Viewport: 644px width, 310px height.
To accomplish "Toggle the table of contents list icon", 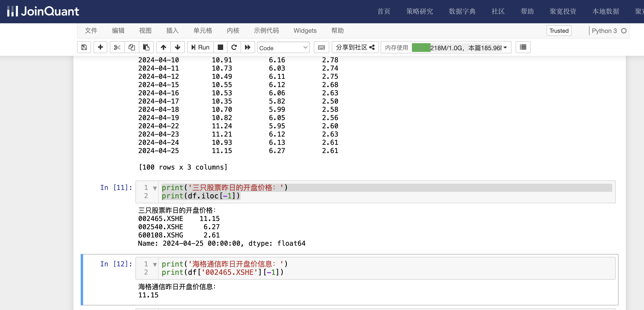I will [523, 47].
